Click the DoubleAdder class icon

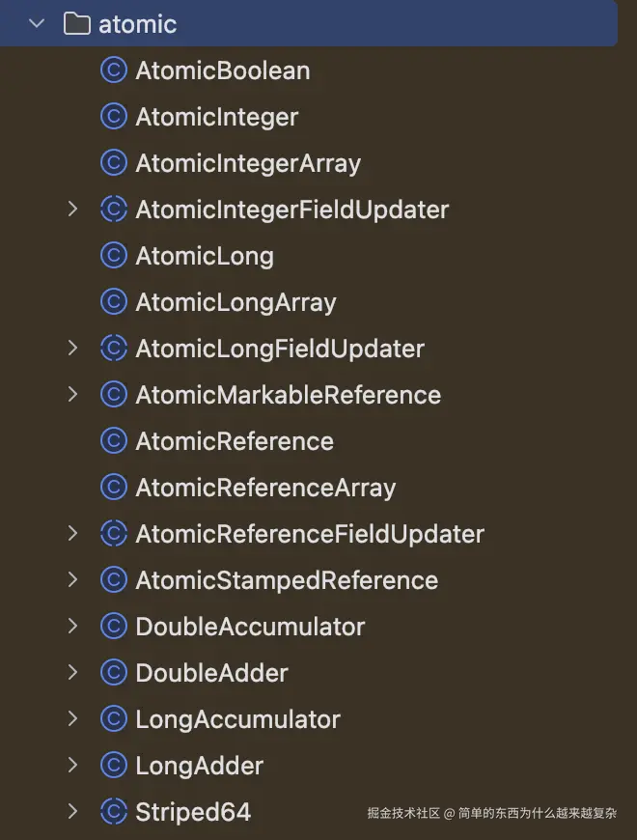pyautogui.click(x=114, y=673)
